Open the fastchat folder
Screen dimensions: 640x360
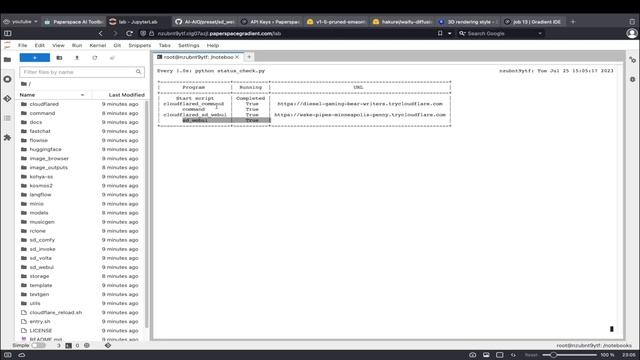click(x=40, y=131)
